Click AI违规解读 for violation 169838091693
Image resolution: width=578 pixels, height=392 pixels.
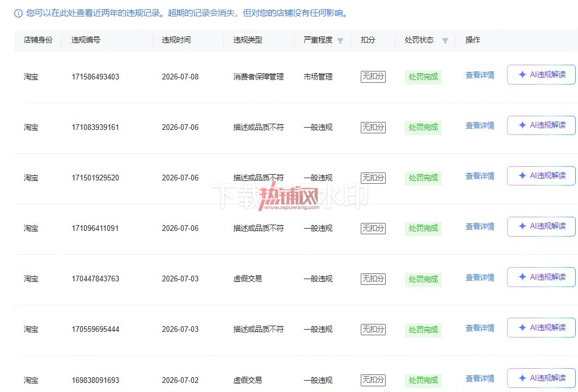pyautogui.click(x=541, y=378)
